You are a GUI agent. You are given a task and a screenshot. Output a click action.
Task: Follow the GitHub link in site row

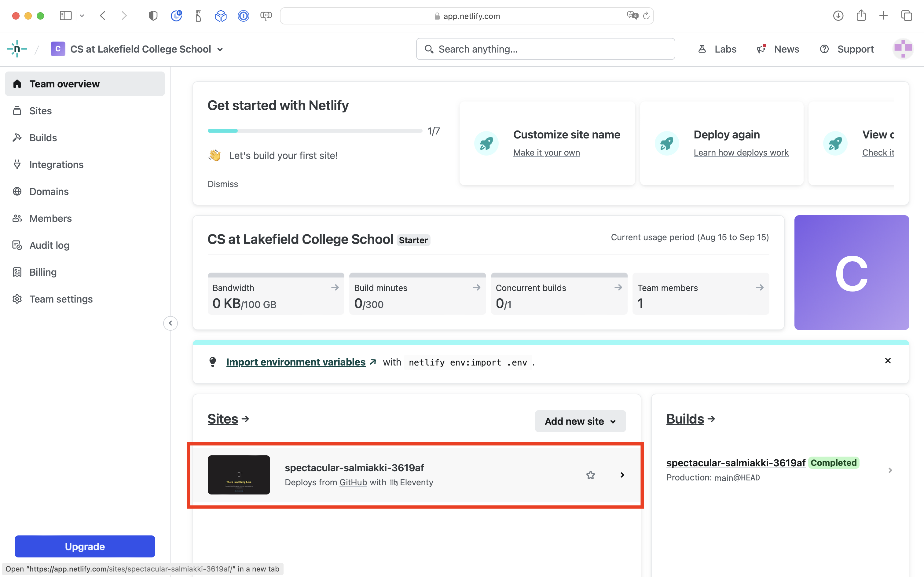point(353,482)
